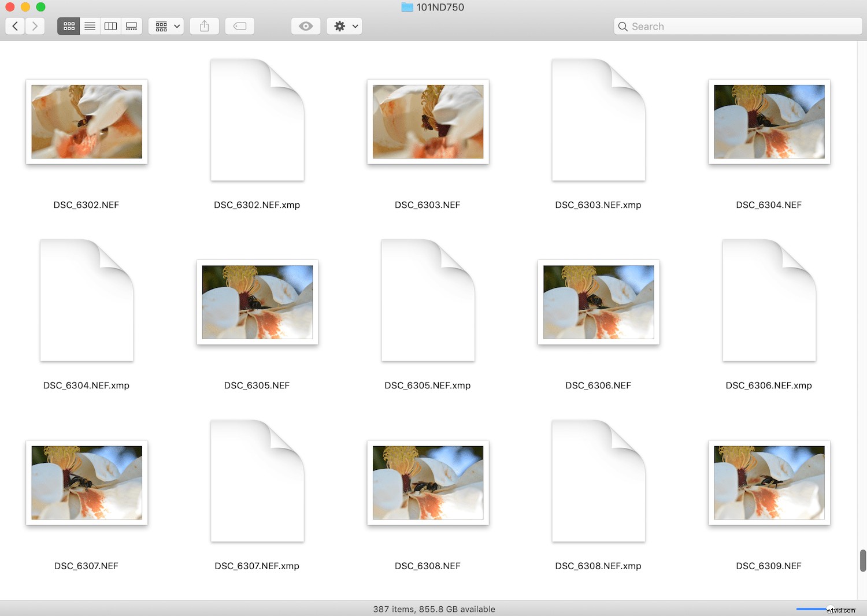Click the Quick Look eye icon
This screenshot has width=867, height=616.
306,26
